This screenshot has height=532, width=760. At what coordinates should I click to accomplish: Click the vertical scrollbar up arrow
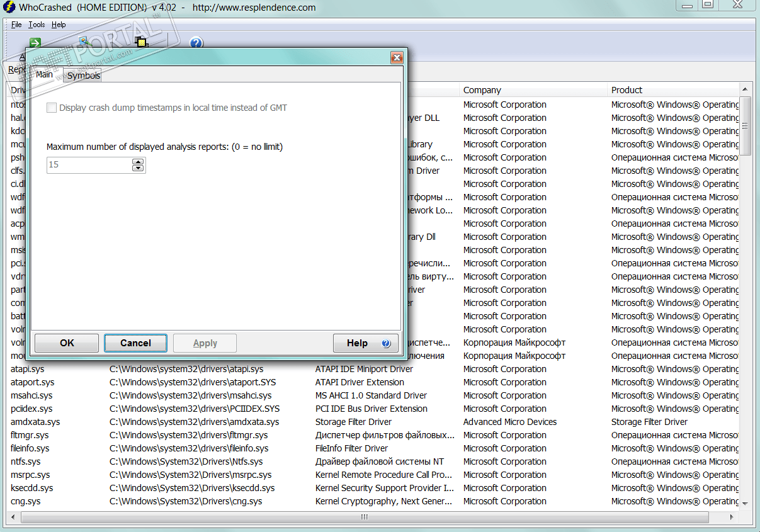[746, 89]
